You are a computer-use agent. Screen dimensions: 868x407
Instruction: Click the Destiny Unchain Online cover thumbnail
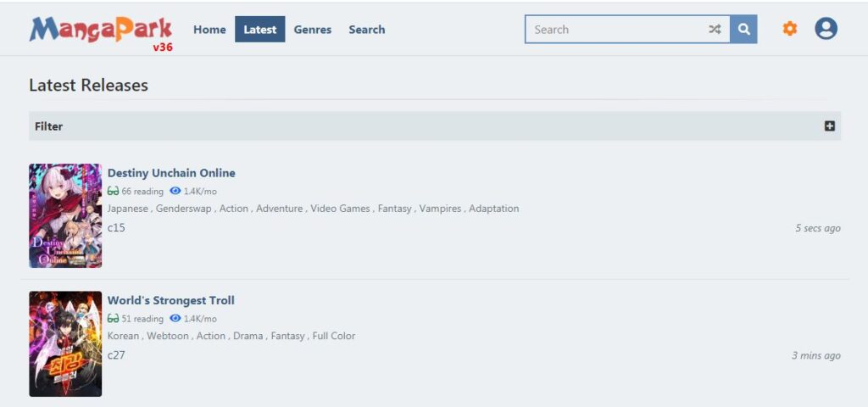tap(65, 215)
